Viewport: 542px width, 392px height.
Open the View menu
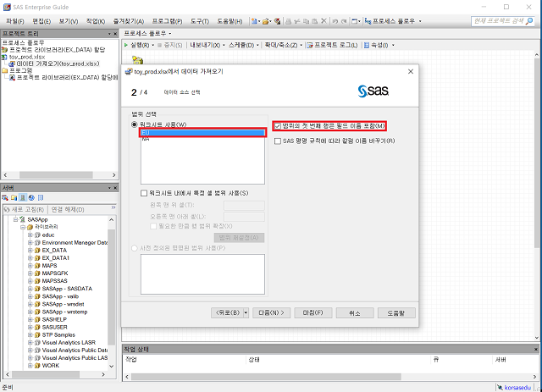(x=69, y=21)
